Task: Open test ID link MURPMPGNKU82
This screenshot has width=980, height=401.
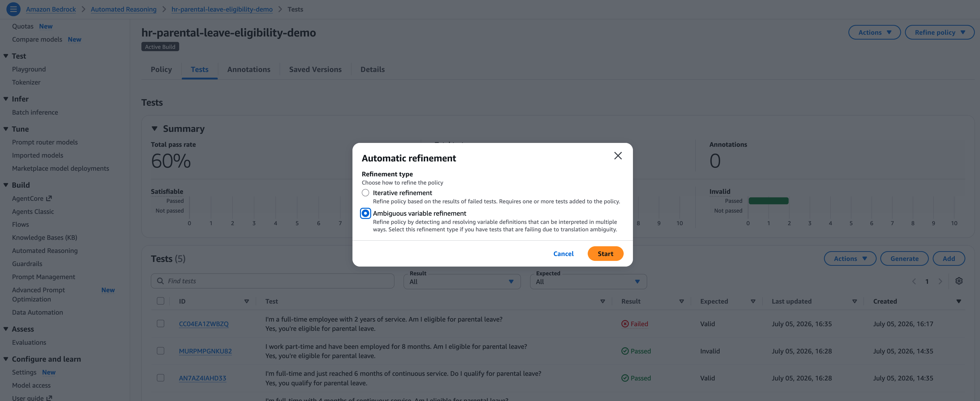Action: click(205, 351)
